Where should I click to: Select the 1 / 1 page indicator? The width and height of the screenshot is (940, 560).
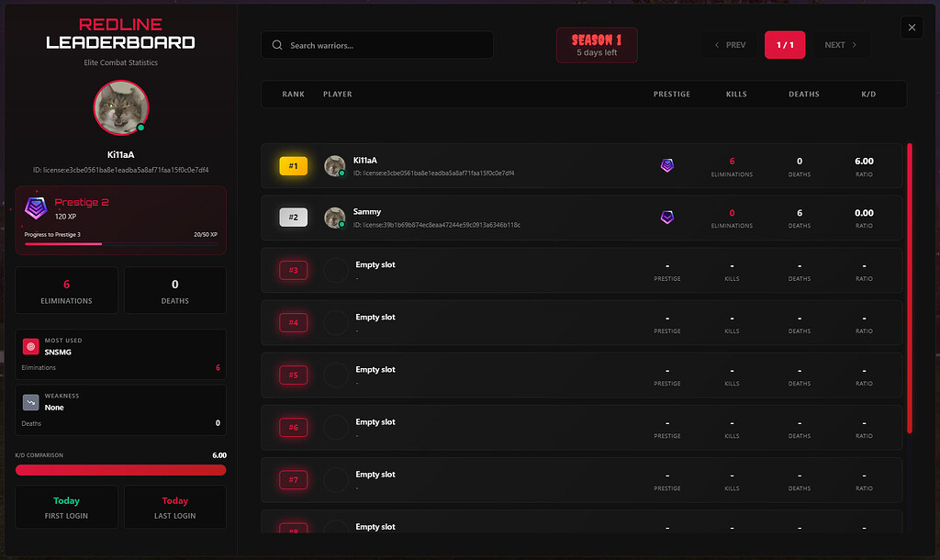coord(785,45)
